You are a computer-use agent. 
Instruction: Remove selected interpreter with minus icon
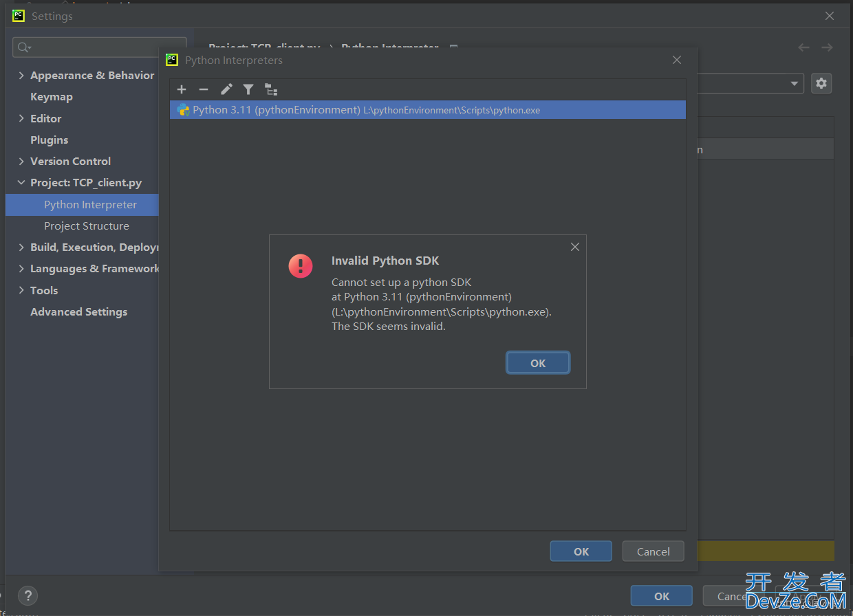point(204,89)
